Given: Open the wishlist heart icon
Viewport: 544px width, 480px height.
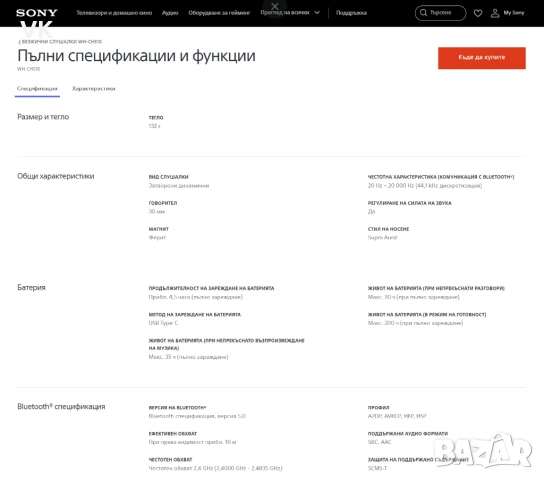Looking at the screenshot, I should click(x=478, y=13).
